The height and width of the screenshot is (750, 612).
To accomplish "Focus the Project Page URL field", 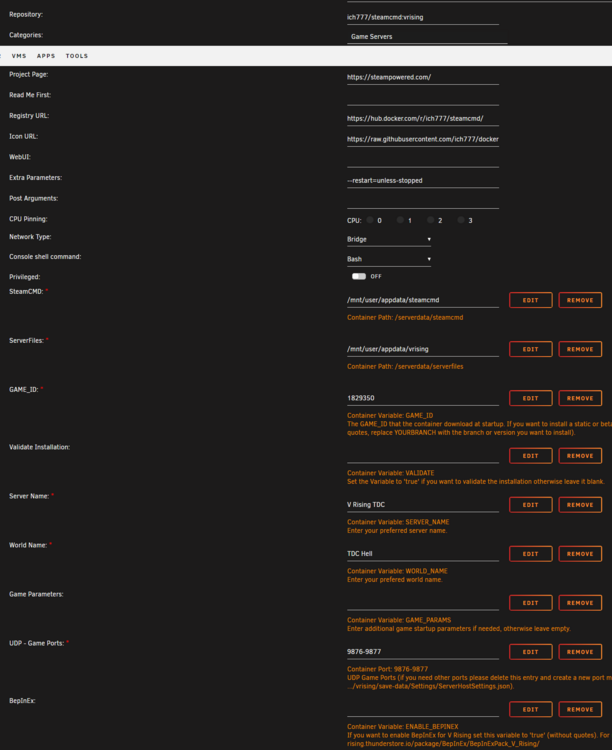I will point(423,77).
